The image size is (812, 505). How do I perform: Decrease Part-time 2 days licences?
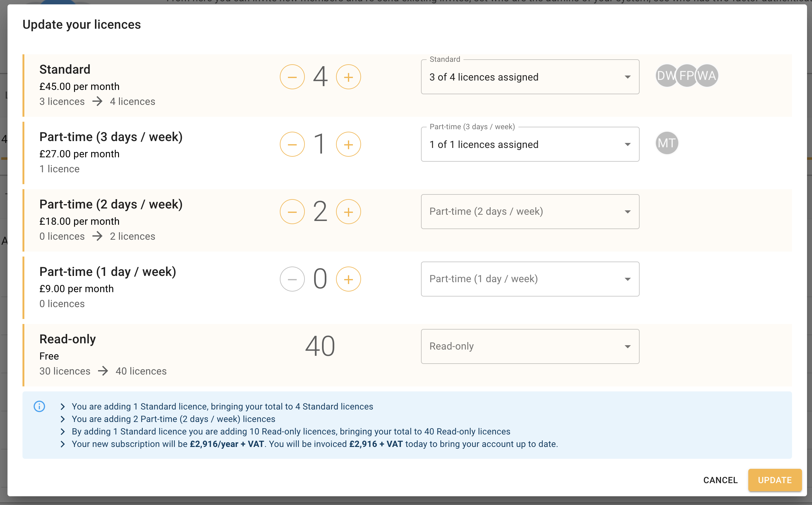pyautogui.click(x=292, y=212)
